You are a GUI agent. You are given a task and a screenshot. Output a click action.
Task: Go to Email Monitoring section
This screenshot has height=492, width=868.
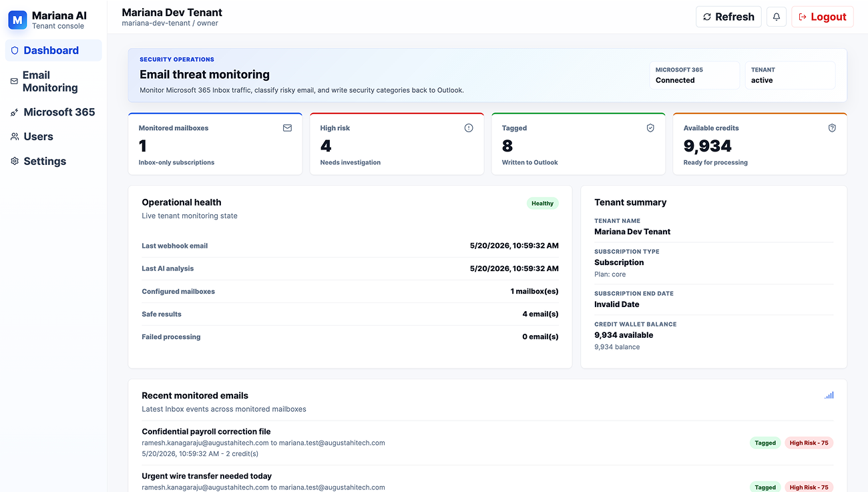pos(53,81)
